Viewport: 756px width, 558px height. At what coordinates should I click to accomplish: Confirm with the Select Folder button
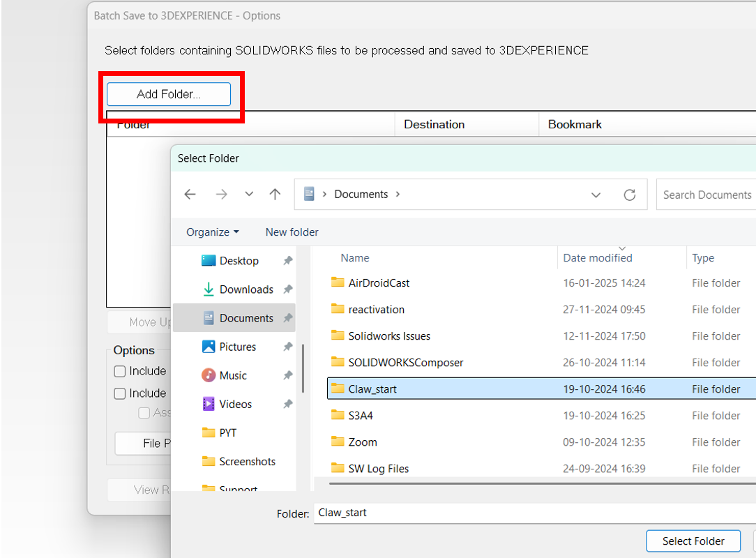(693, 541)
